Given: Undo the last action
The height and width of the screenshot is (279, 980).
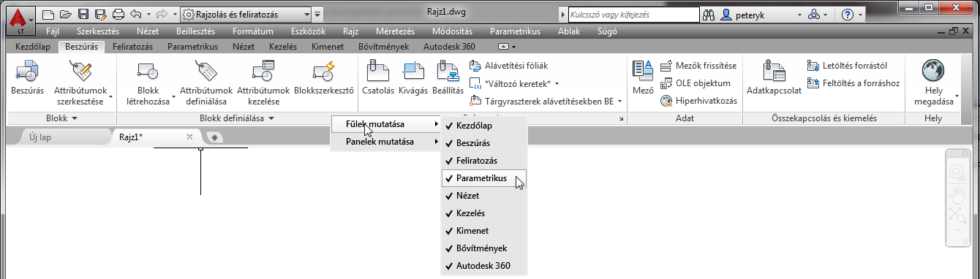Looking at the screenshot, I should 135,14.
